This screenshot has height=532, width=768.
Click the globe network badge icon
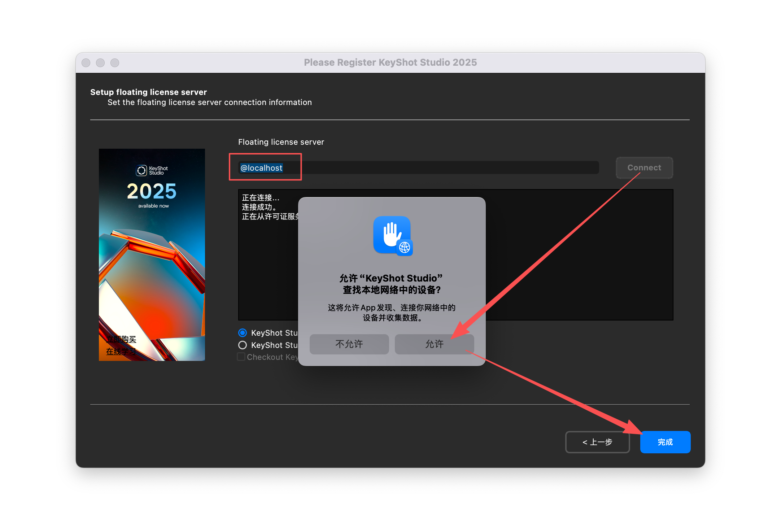405,248
